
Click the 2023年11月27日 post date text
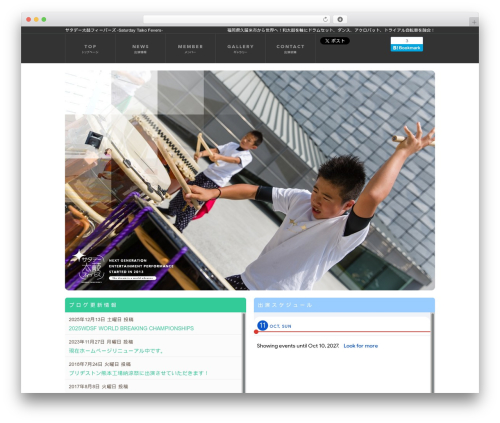click(x=101, y=342)
